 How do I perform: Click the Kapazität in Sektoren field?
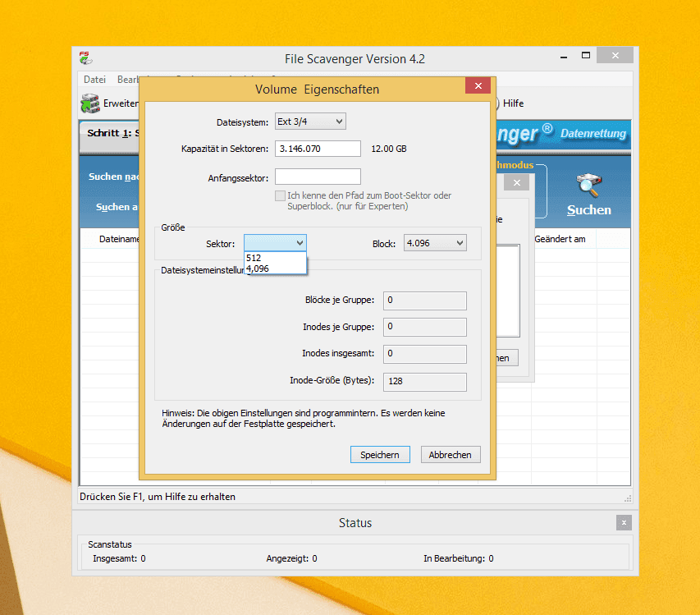click(x=318, y=149)
